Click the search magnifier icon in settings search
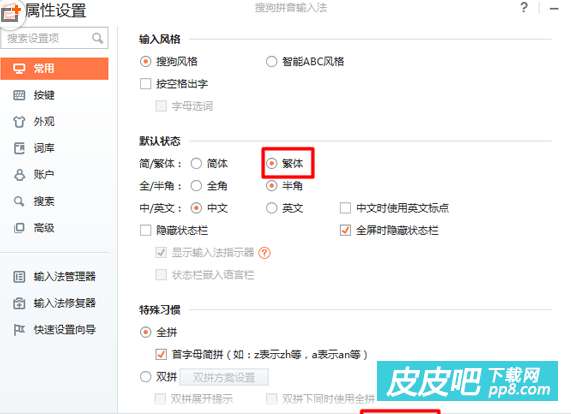 [x=97, y=38]
